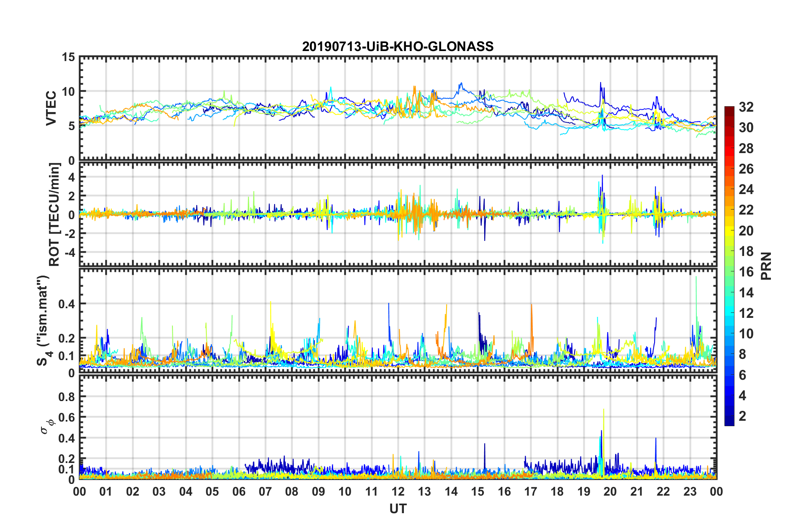Click the ROT [TECU/min] axis label

click(54, 215)
